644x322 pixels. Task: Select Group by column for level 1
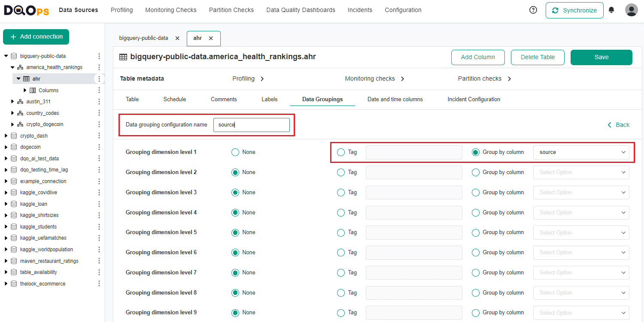click(476, 152)
